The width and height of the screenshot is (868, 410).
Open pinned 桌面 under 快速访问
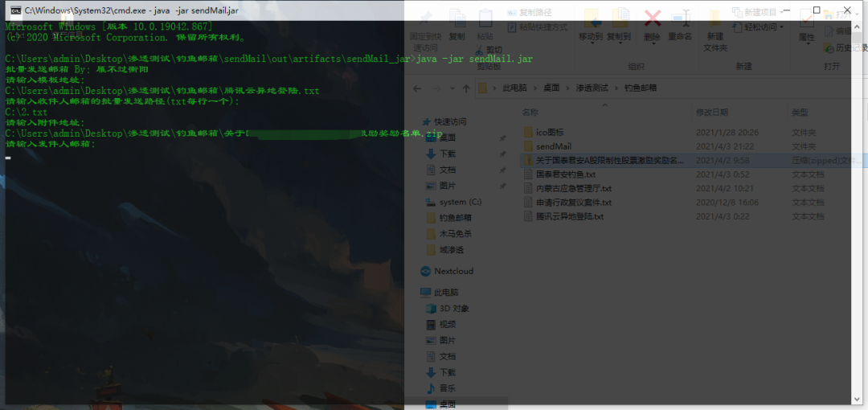coord(440,137)
